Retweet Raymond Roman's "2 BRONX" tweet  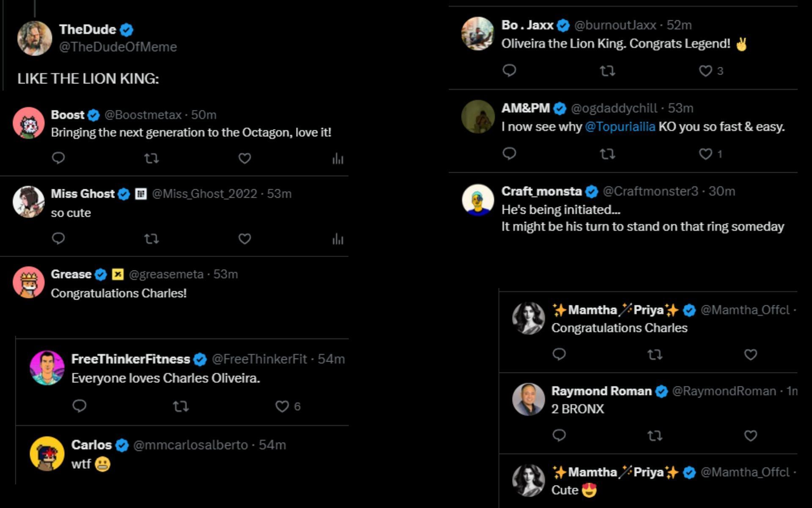tap(655, 435)
